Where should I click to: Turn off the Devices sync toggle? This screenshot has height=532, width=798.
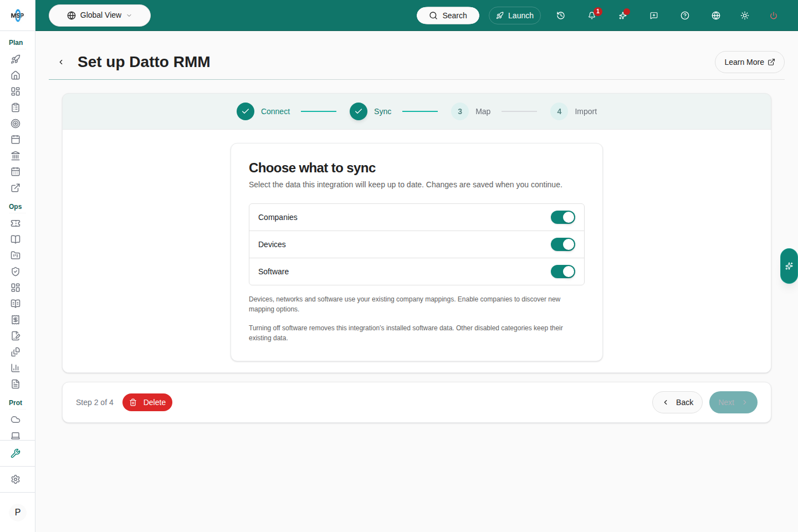tap(563, 244)
